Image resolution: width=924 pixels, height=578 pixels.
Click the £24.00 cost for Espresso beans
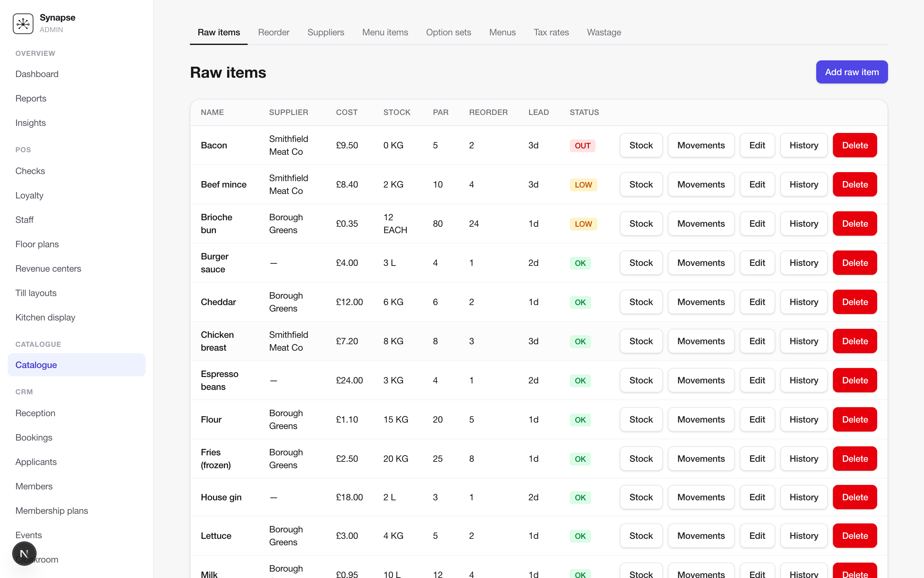349,381
